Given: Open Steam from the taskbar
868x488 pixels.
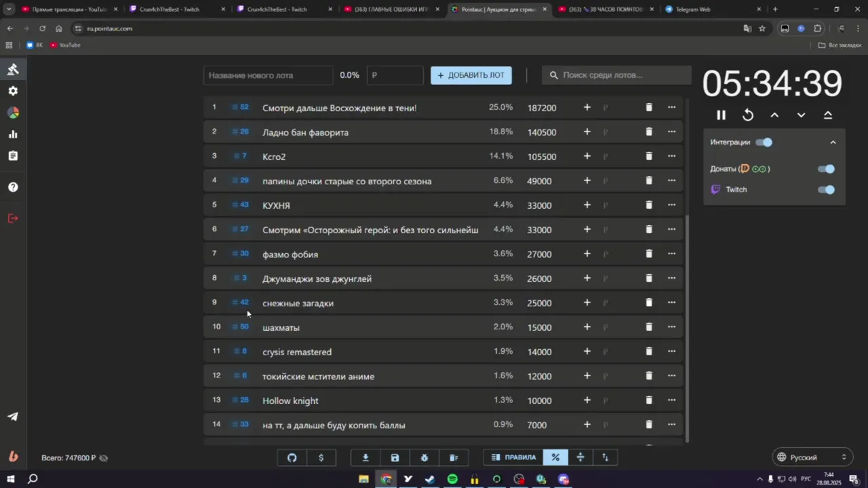Looking at the screenshot, I should (x=430, y=479).
